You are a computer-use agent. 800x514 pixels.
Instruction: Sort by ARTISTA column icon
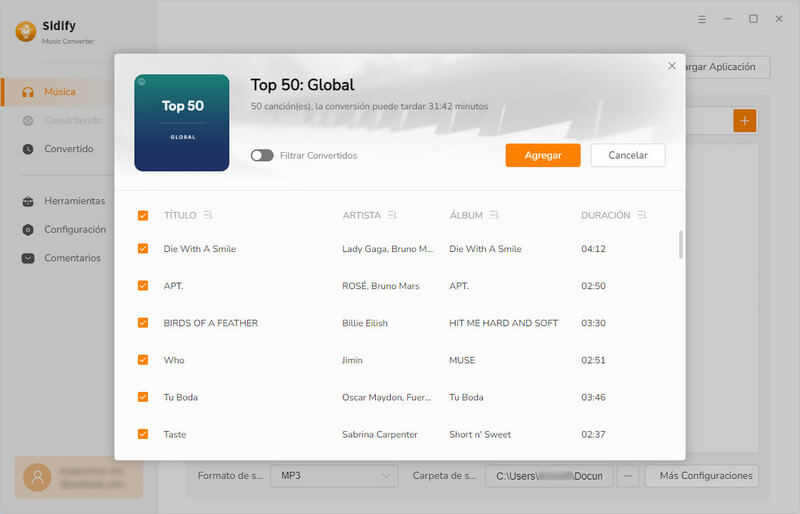[x=391, y=215]
